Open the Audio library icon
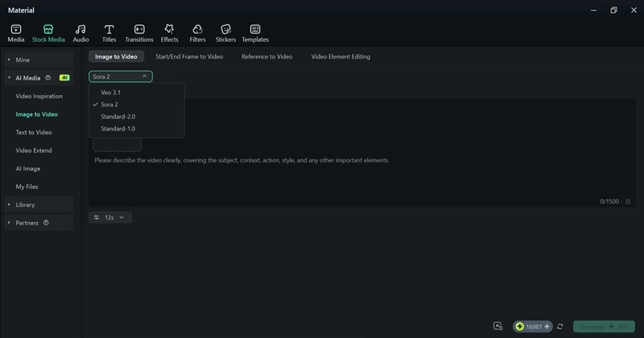 point(80,29)
